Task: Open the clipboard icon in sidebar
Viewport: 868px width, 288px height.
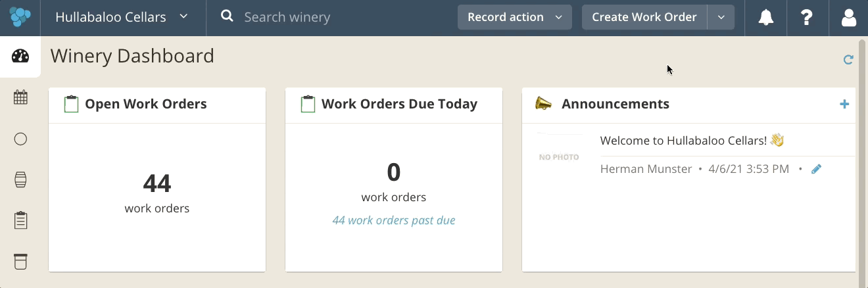Action: click(20, 220)
